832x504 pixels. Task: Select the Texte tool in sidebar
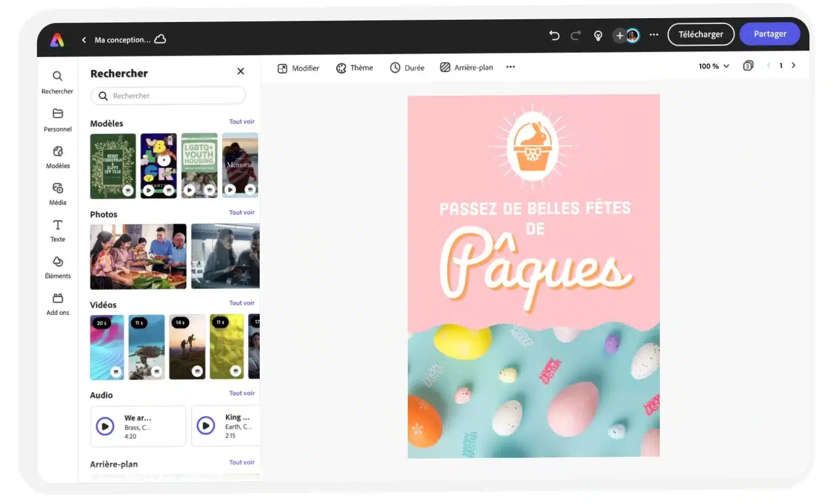58,231
